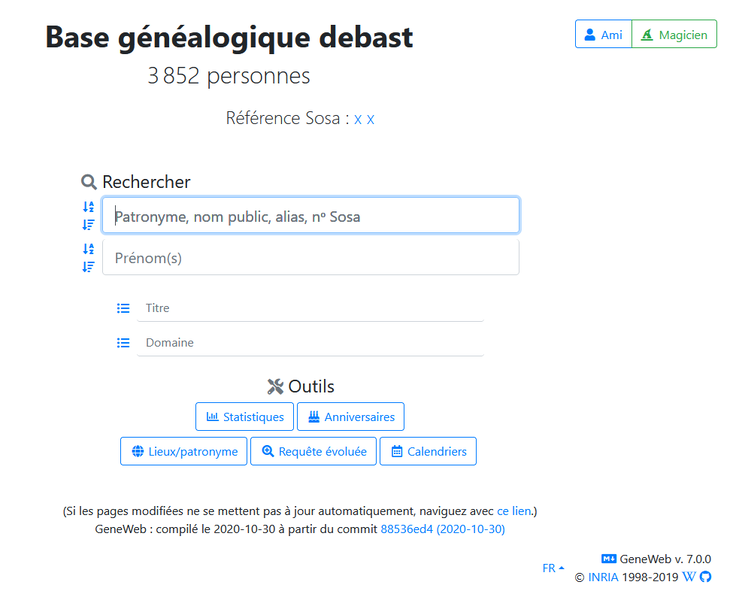This screenshot has width=748, height=600.
Task: Click the list icon next to Domaine
Action: click(x=123, y=343)
